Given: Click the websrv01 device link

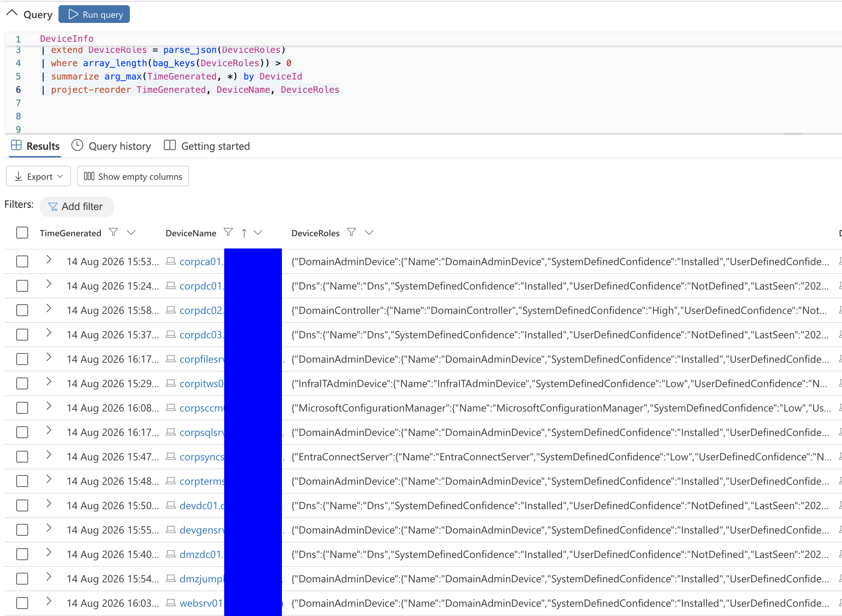Looking at the screenshot, I should pyautogui.click(x=202, y=604).
